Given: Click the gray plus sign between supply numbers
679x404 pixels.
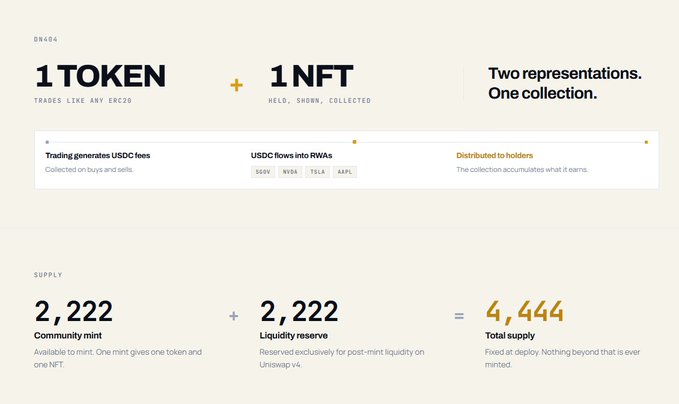Looking at the screenshot, I should point(233,316).
